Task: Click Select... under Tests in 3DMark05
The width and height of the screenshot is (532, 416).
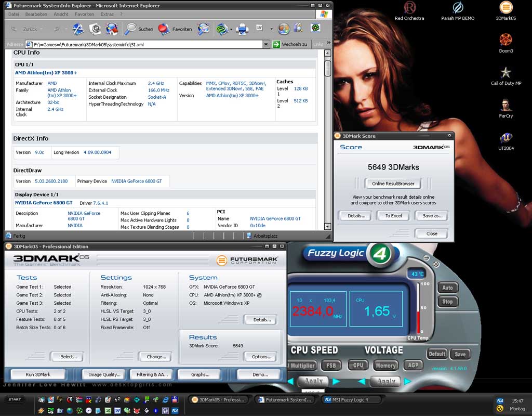Action: [x=68, y=357]
